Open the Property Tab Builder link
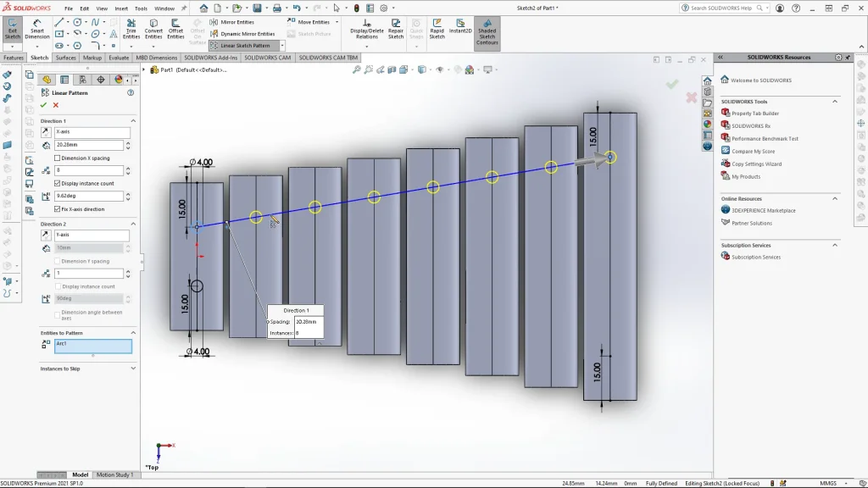The width and height of the screenshot is (868, 488). click(x=754, y=114)
